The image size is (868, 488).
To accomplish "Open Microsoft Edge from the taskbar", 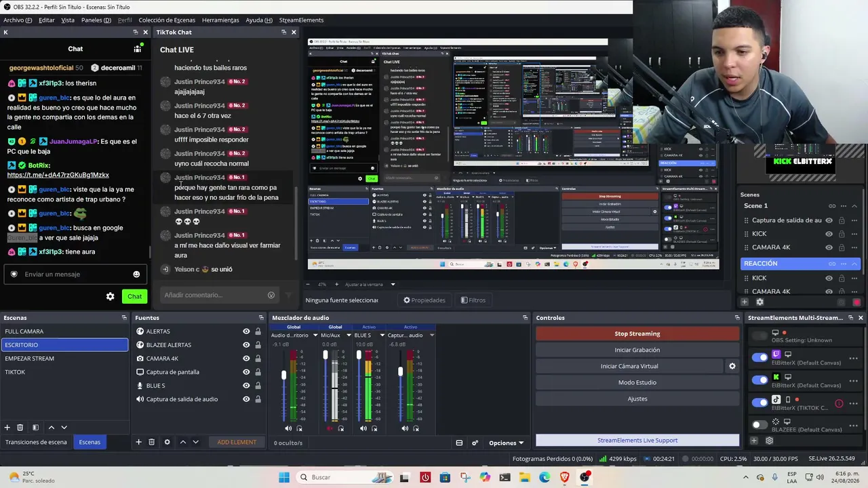I will pyautogui.click(x=545, y=477).
